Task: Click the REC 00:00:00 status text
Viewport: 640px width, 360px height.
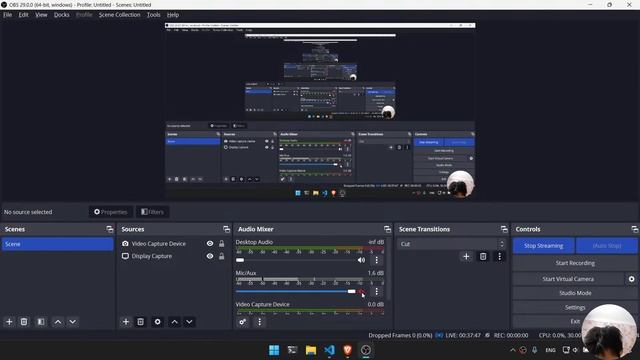Action: [x=511, y=336]
